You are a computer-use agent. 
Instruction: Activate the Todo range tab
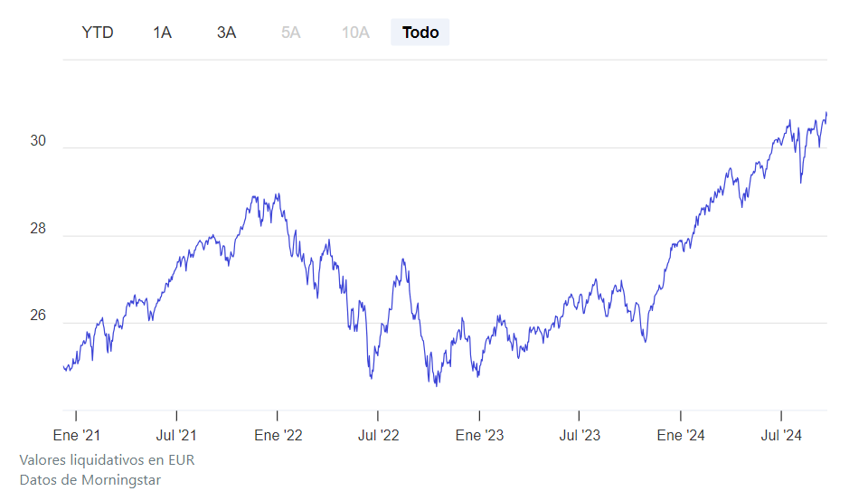tap(420, 33)
